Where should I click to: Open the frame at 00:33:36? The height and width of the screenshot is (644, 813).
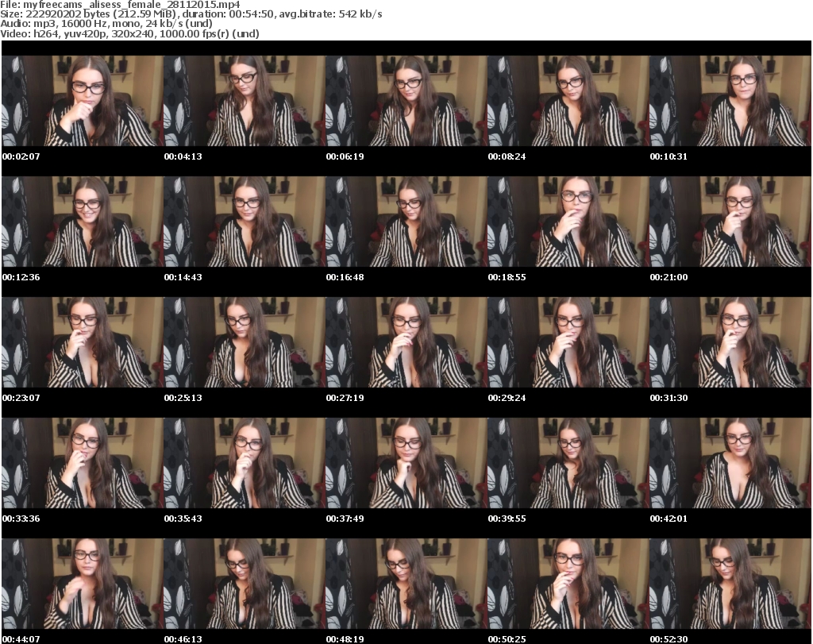(83, 463)
